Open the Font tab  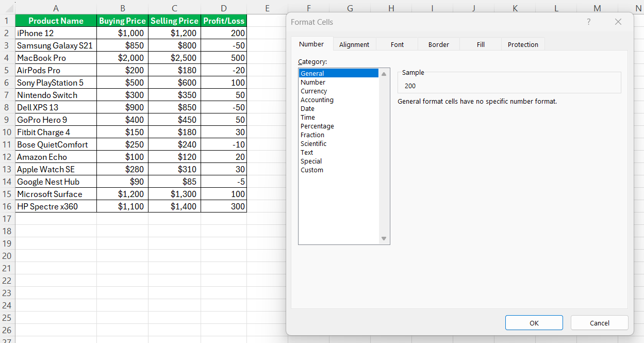click(397, 45)
